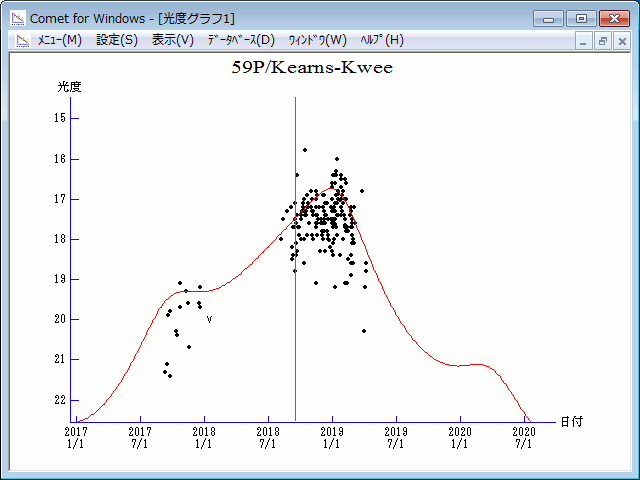Click the faintest late data point near magnitude 20.3
The width and height of the screenshot is (640, 480).
(364, 331)
